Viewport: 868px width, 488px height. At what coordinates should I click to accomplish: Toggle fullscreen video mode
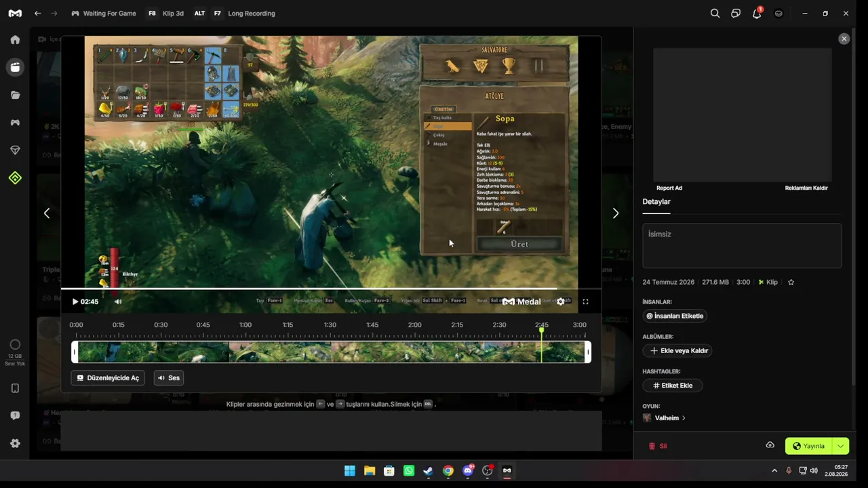[586, 302]
